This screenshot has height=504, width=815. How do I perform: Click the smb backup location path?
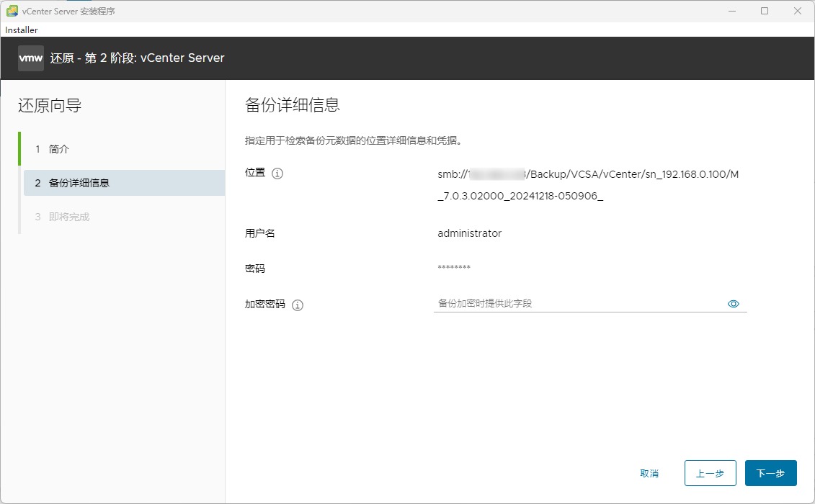pos(588,185)
